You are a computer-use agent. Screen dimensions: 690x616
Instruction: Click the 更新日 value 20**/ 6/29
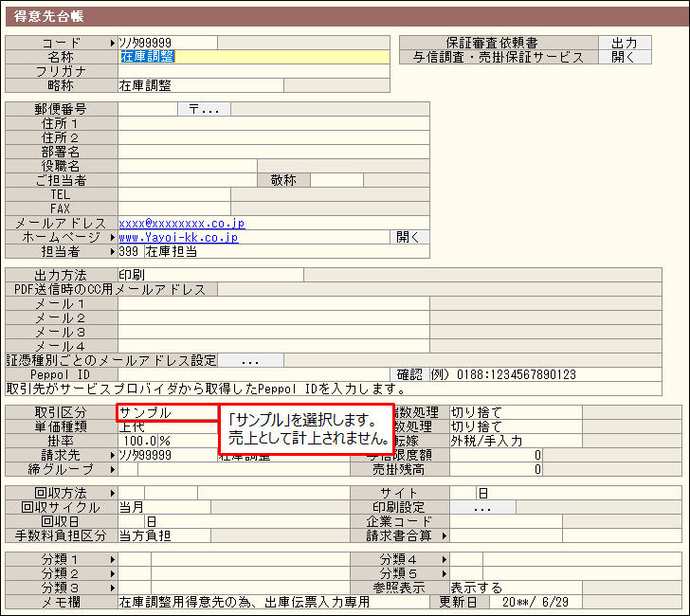point(536,602)
